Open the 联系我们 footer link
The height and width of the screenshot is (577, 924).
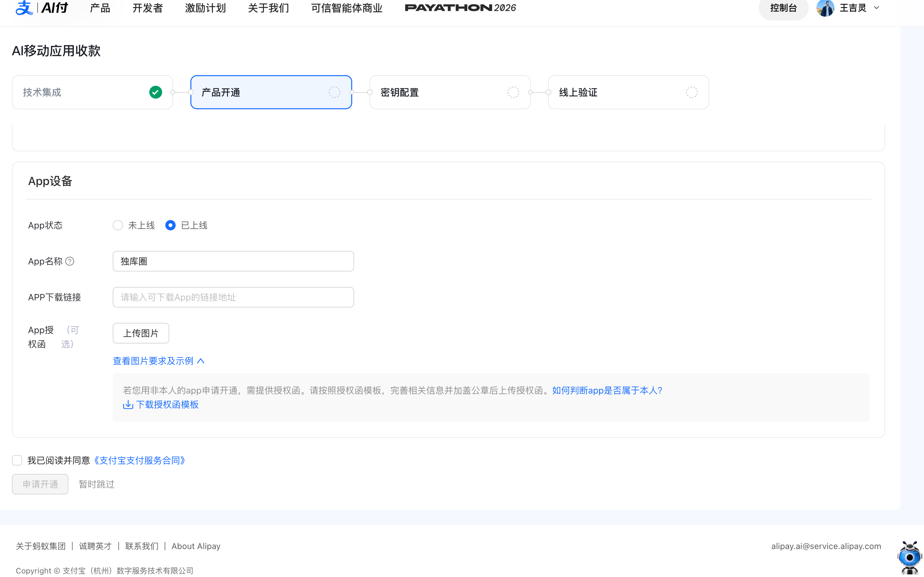(142, 546)
